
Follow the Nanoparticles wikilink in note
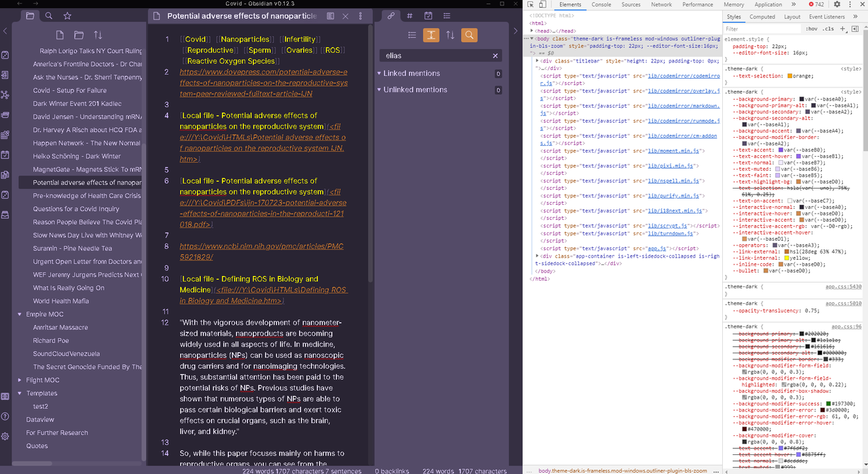coord(245,39)
